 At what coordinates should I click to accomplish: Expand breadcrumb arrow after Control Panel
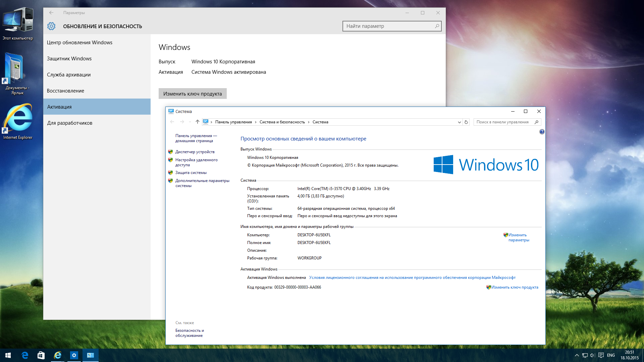pyautogui.click(x=256, y=122)
